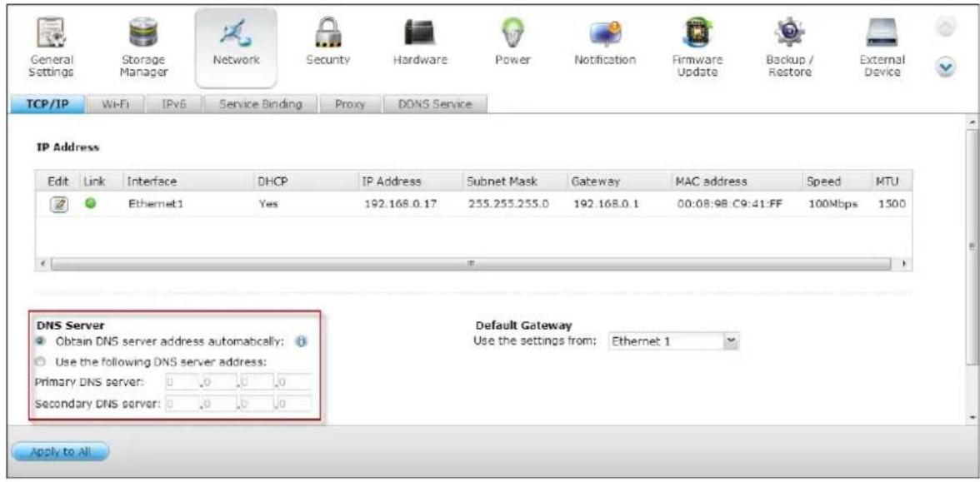Click third octet of Secondary DNS server
The height and width of the screenshot is (482, 980).
257,403
